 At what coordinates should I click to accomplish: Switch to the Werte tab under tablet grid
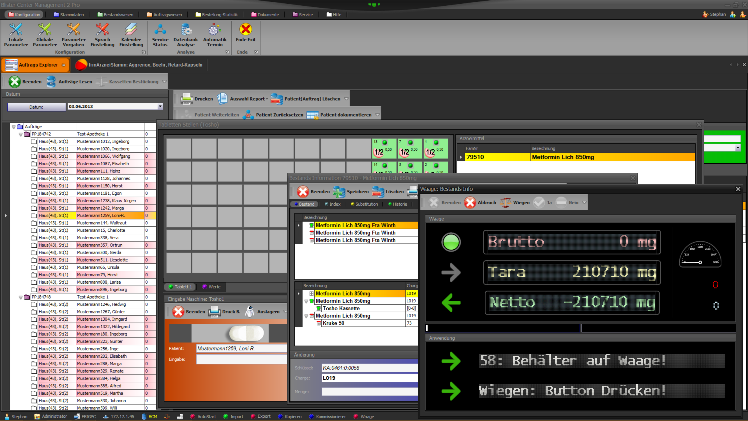pyautogui.click(x=211, y=287)
